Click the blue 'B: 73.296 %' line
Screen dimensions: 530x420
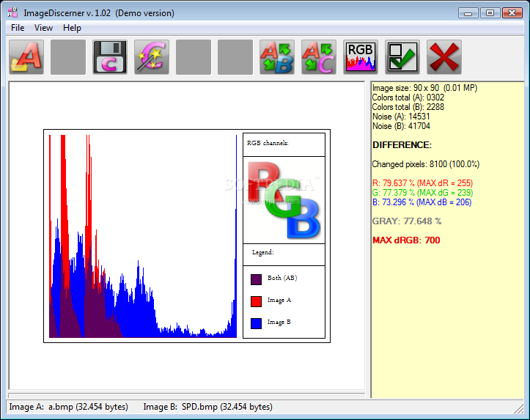[422, 202]
